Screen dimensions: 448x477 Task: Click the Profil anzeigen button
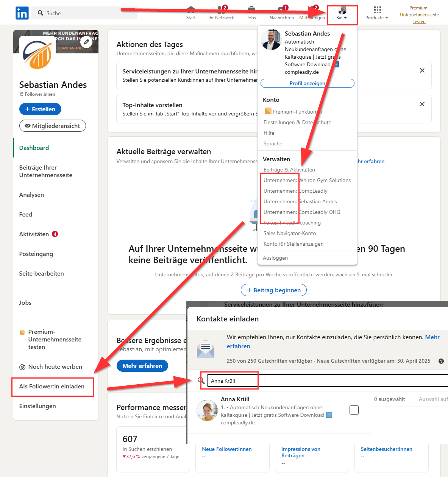pyautogui.click(x=307, y=83)
